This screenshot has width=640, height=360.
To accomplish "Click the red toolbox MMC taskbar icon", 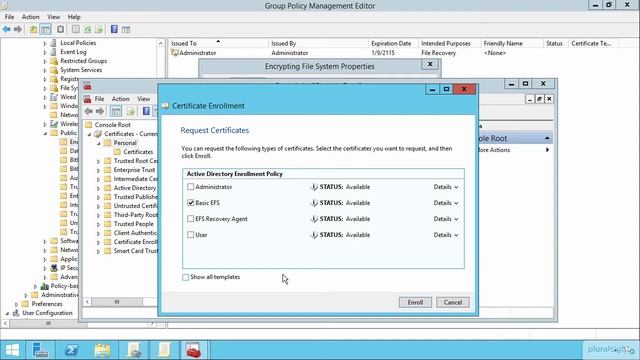I will tap(193, 350).
